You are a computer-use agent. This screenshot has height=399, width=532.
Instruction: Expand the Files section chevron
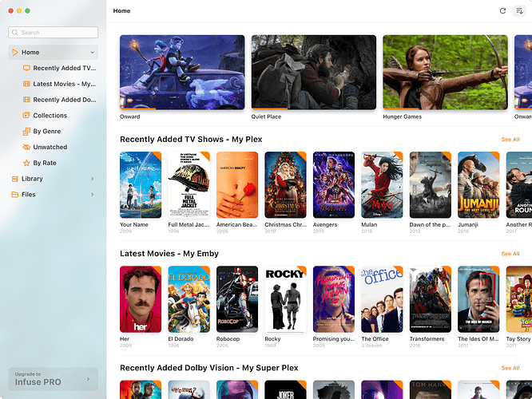coord(93,195)
